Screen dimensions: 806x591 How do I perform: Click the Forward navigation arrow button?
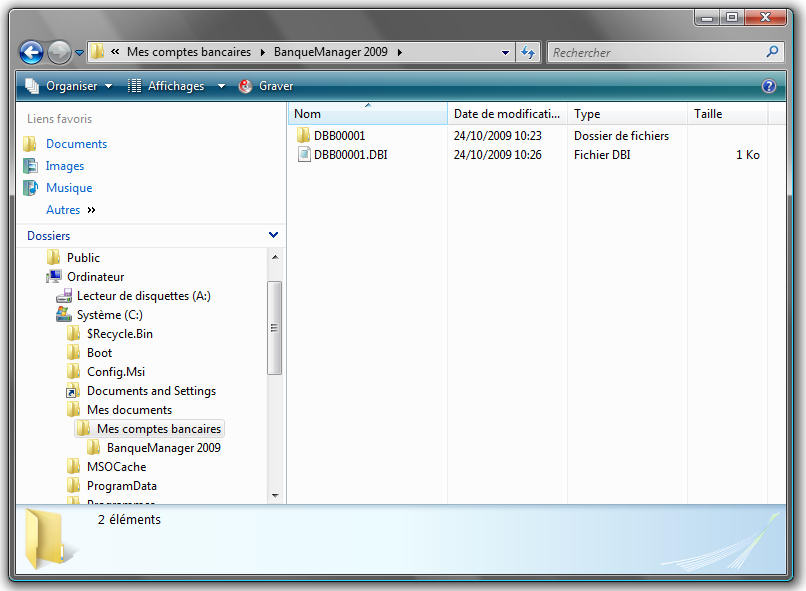59,53
